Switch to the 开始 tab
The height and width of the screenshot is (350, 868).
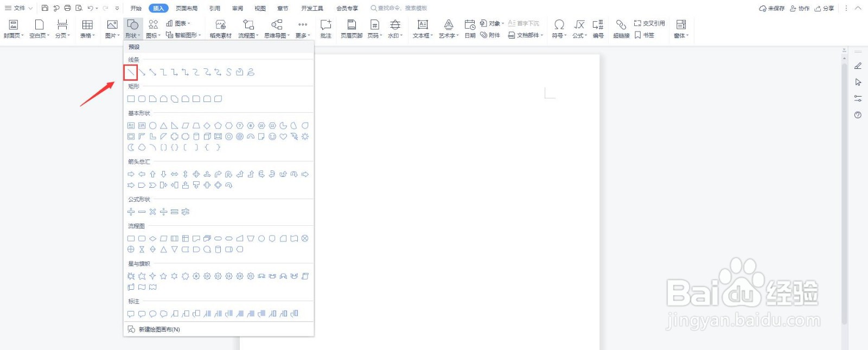click(136, 8)
